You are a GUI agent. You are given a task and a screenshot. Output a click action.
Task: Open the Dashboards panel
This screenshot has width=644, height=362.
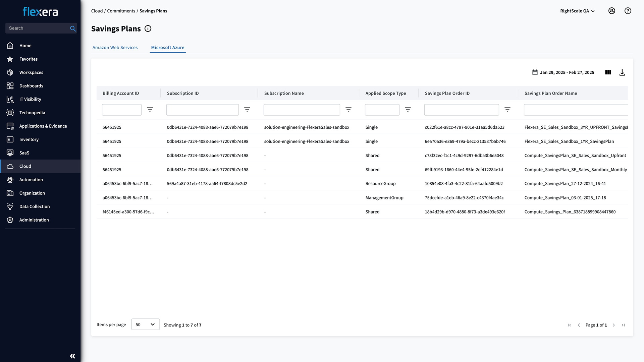pyautogui.click(x=31, y=85)
